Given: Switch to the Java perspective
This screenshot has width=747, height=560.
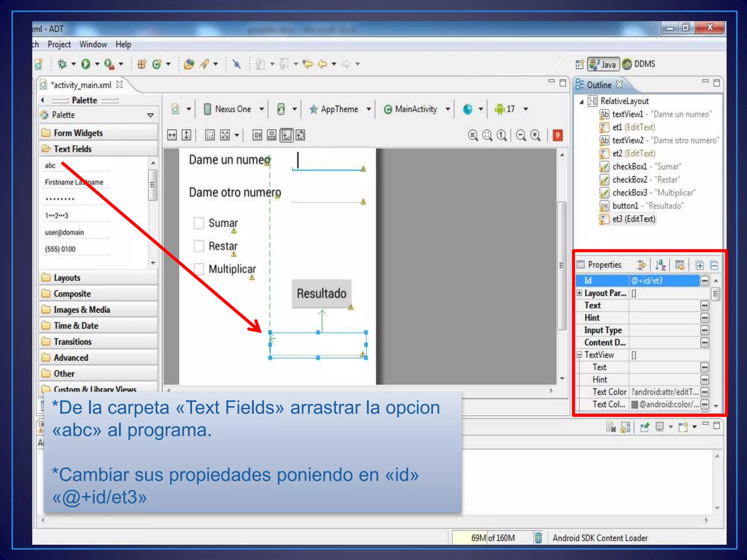Looking at the screenshot, I should tap(603, 65).
